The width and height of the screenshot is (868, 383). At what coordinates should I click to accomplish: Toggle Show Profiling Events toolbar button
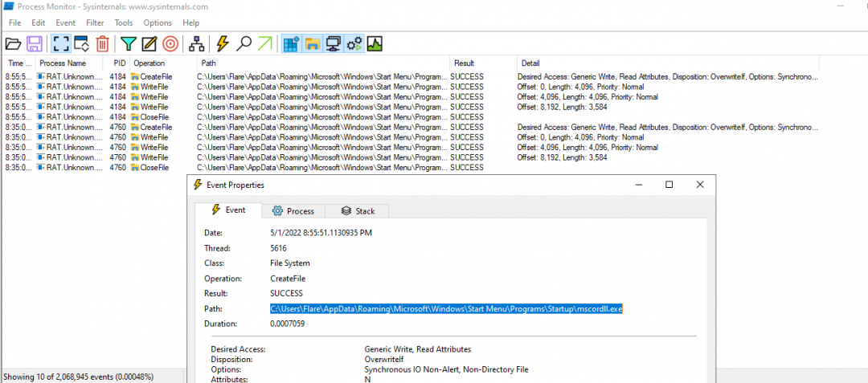[x=375, y=43]
